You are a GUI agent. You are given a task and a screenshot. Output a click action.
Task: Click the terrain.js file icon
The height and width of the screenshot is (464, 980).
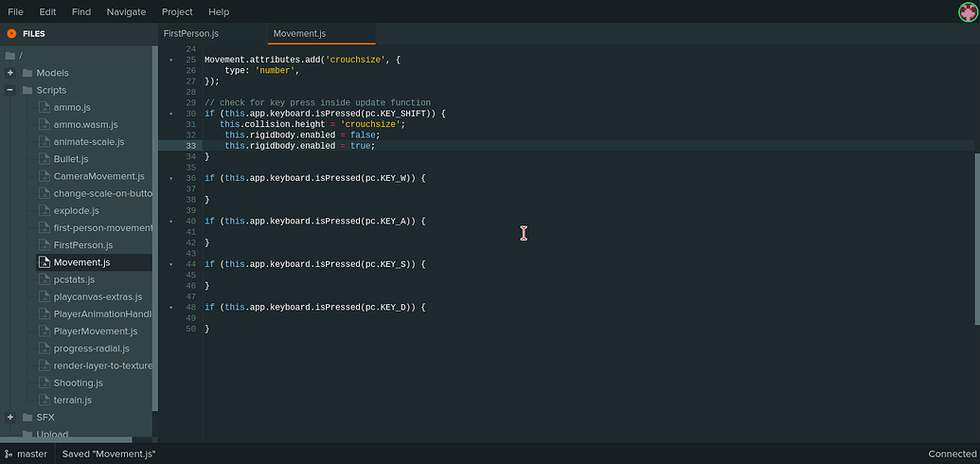click(x=44, y=400)
